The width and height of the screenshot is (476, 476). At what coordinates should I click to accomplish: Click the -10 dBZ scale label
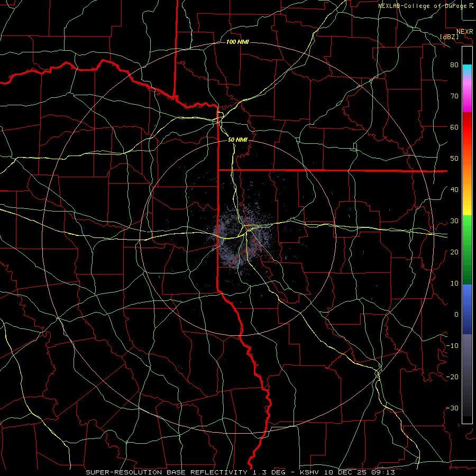[x=452, y=346]
